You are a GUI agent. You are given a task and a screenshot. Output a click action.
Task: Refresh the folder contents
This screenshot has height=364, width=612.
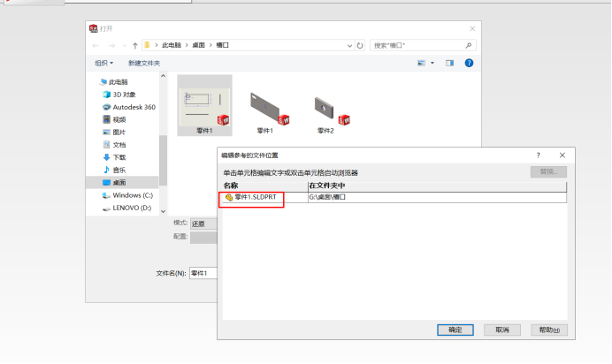point(360,46)
